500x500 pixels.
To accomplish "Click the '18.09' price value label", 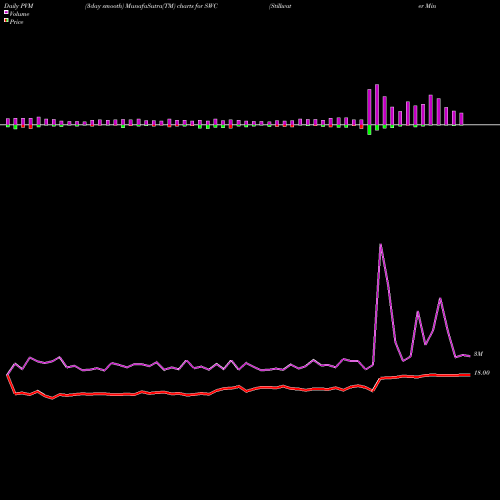I will point(482,373).
